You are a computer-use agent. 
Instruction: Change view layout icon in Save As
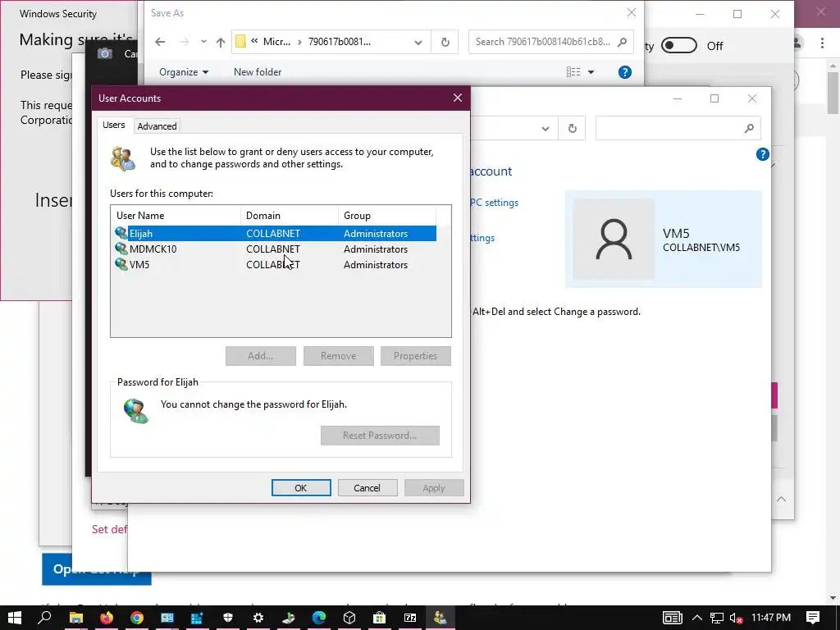tap(573, 72)
